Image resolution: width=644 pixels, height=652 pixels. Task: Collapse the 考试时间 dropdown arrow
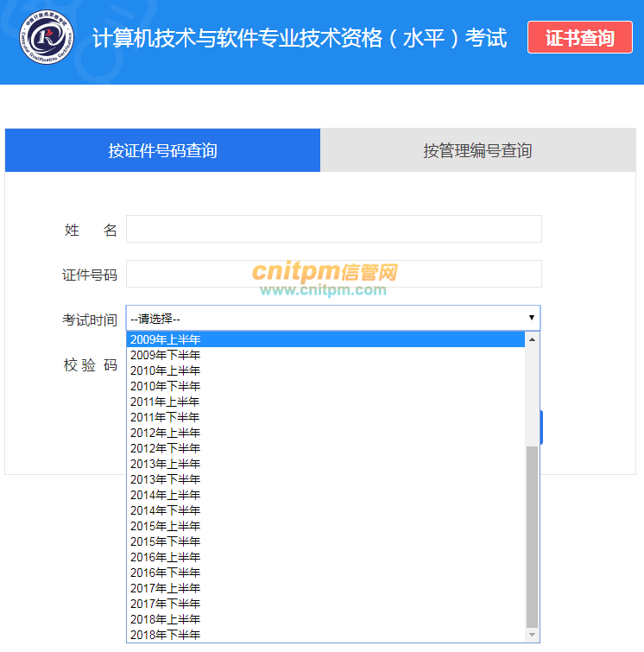pyautogui.click(x=531, y=318)
